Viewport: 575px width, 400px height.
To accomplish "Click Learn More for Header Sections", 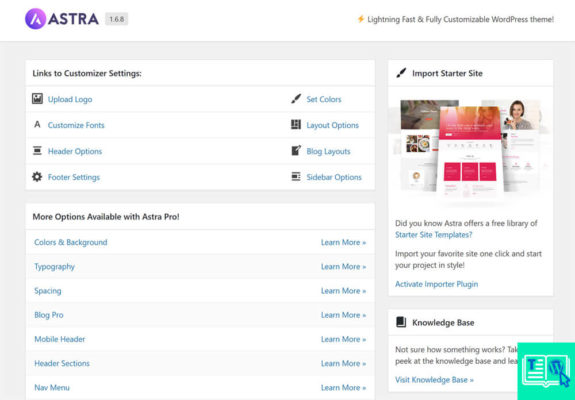I will (x=343, y=363).
